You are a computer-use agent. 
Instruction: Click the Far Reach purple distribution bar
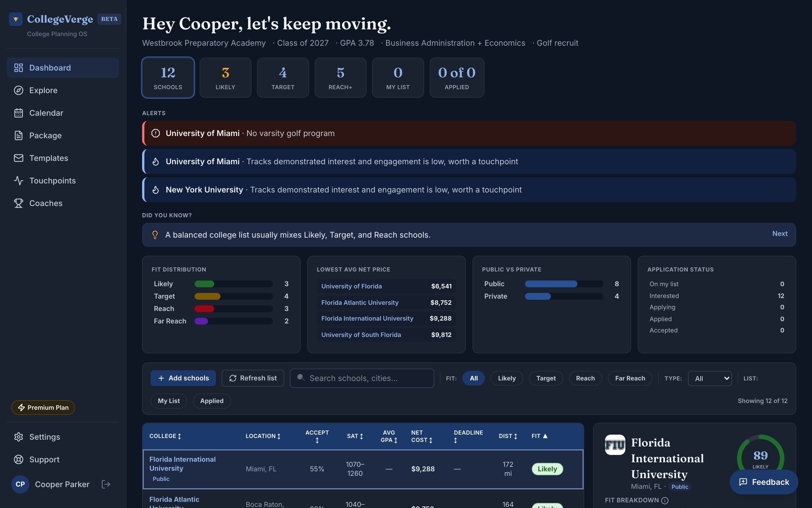click(x=201, y=321)
